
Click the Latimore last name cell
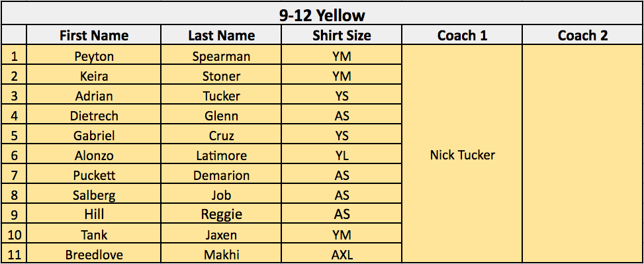coord(221,154)
